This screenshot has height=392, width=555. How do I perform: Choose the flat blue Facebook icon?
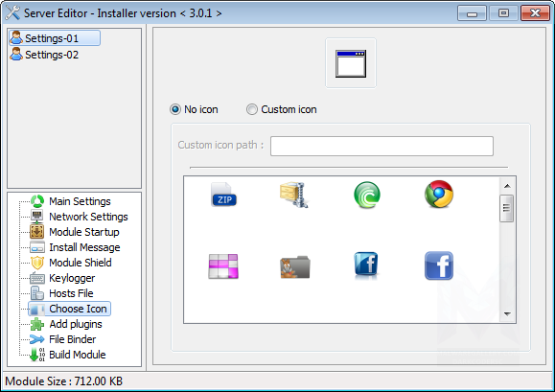[439, 265]
